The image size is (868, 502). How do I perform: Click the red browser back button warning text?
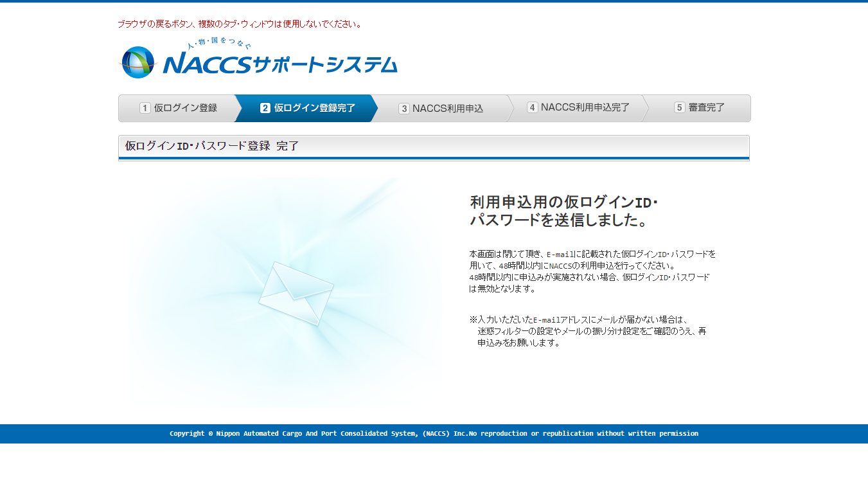point(240,24)
